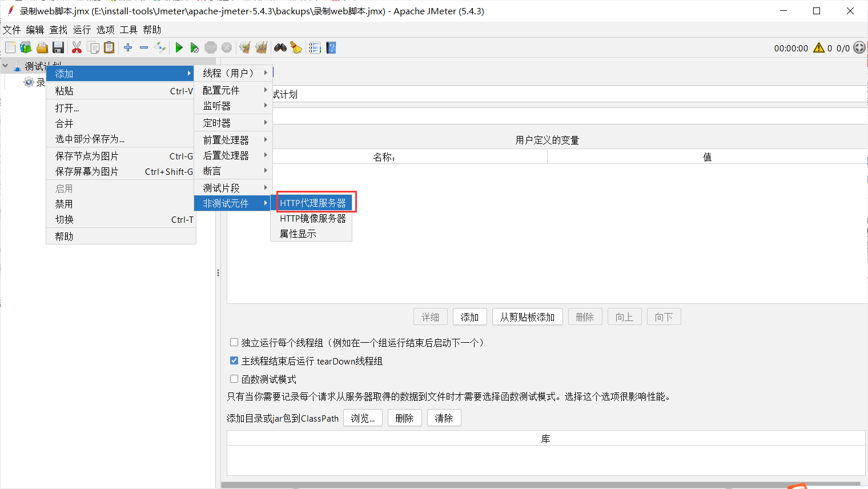Select HTTP镜像服务器 menu item
This screenshot has width=868, height=489.
click(x=312, y=219)
